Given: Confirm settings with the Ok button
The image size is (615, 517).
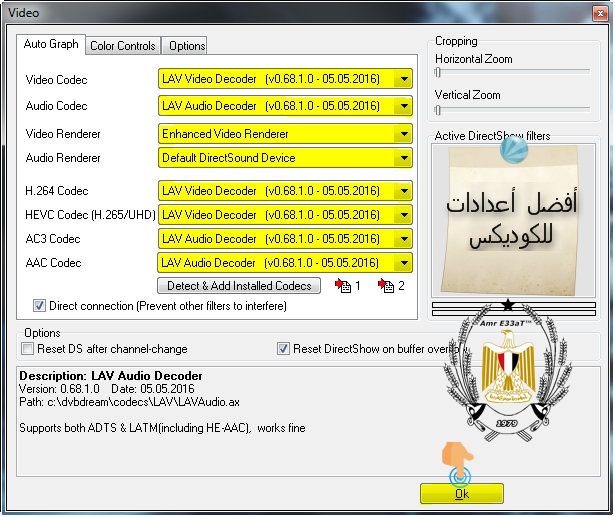Looking at the screenshot, I should click(462, 493).
